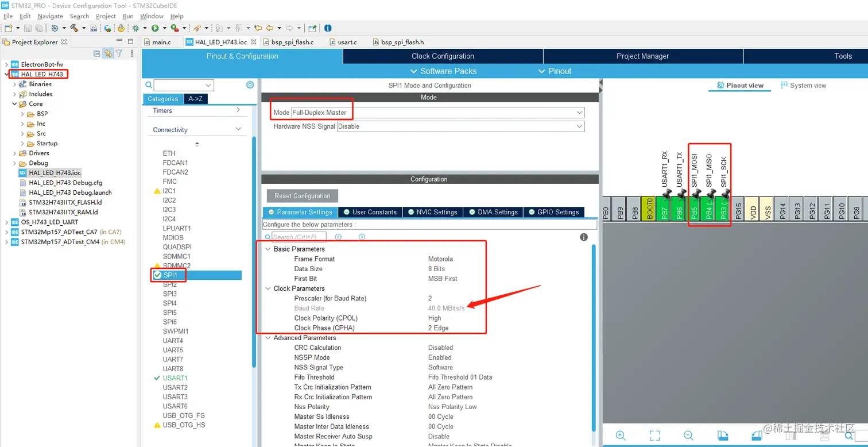The image size is (868, 447).
Task: Switch to the Project Manager tab
Action: 643,56
